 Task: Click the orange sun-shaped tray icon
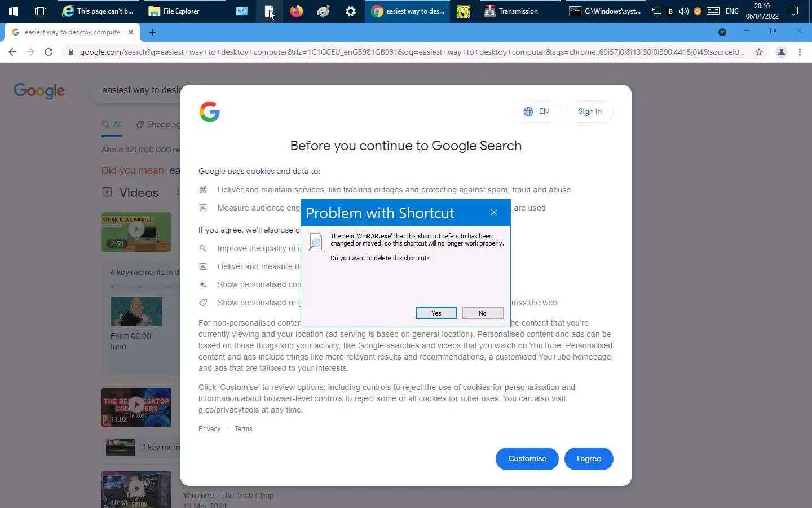698,11
